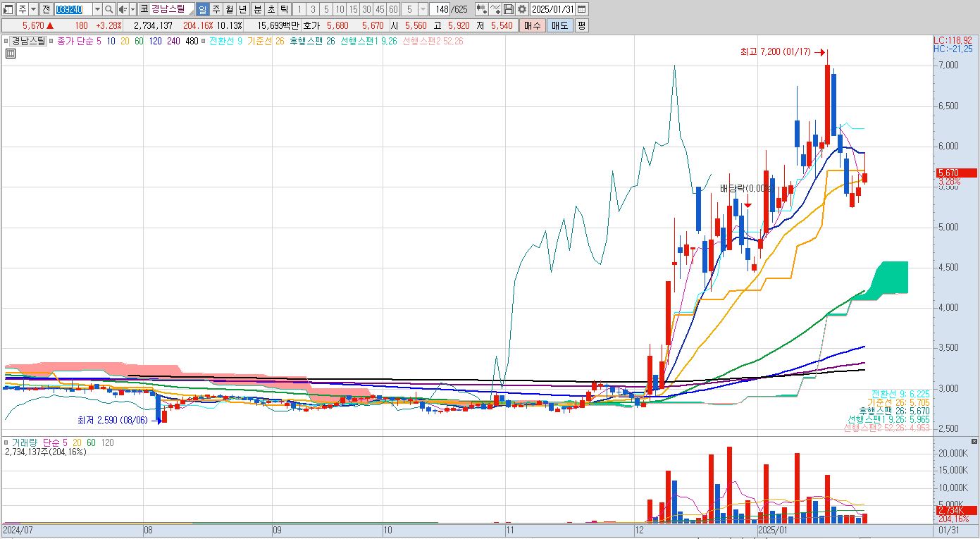Click the add-candlestick chart icon
The image size is (980, 539).
pos(482,9)
